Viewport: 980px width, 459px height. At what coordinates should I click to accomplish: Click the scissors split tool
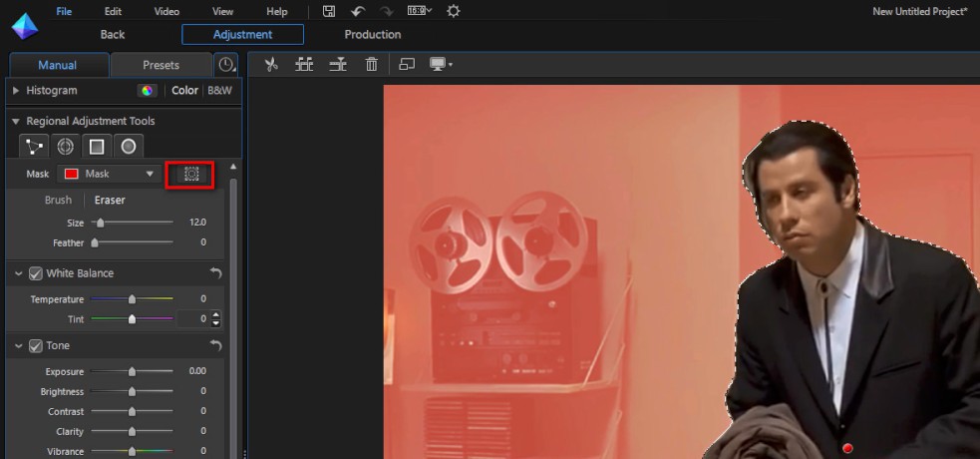tap(270, 65)
